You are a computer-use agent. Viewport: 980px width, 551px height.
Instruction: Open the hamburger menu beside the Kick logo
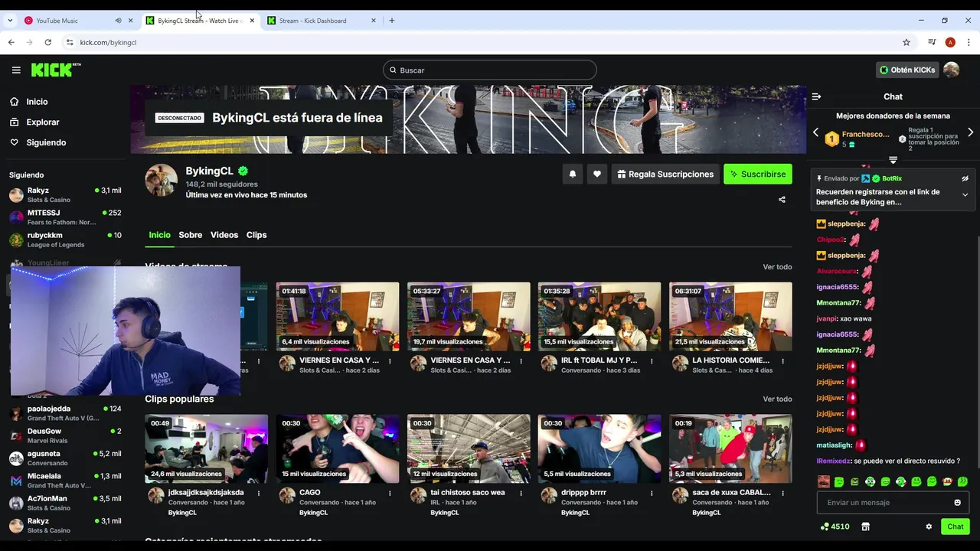click(x=16, y=70)
